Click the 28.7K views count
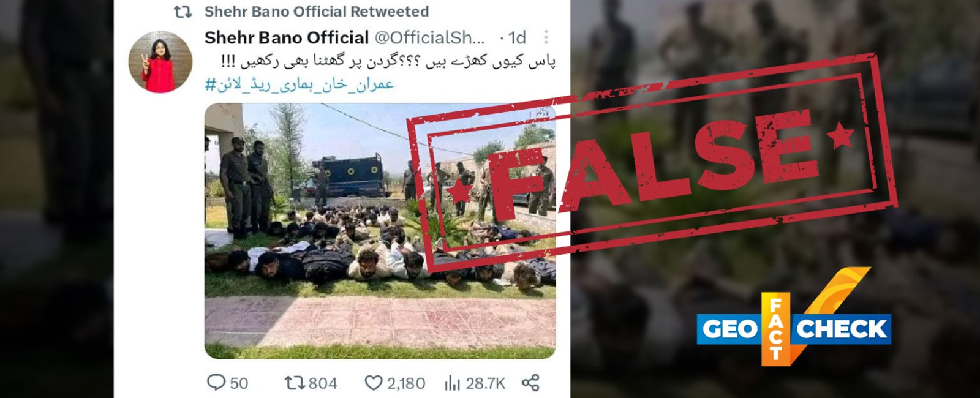The width and height of the screenshot is (980, 398). point(485,383)
